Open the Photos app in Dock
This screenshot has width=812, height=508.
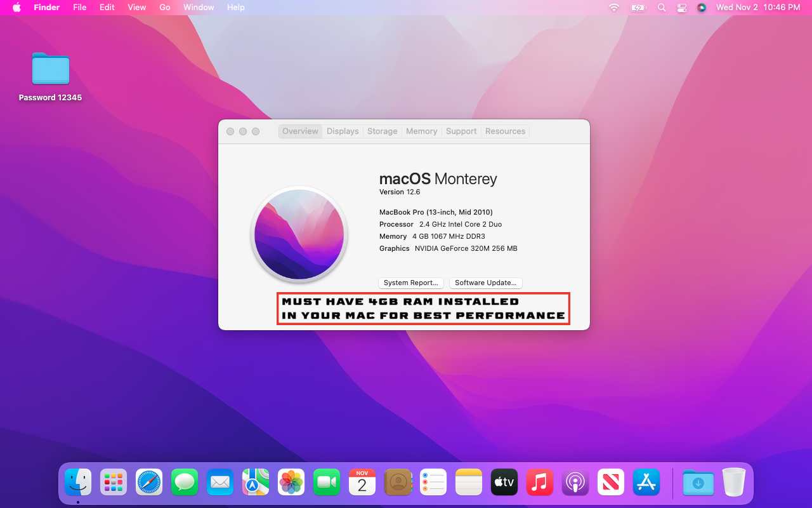click(x=291, y=483)
